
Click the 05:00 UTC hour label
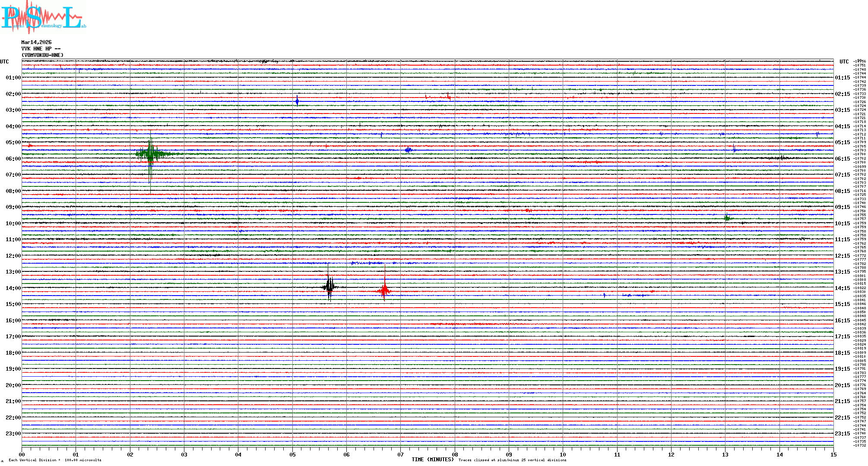tap(13, 142)
